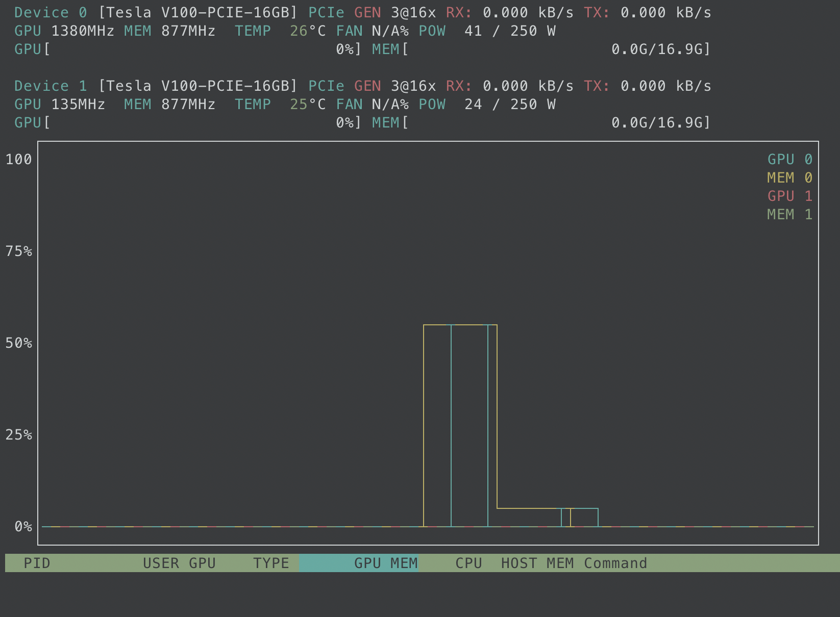Toggle sorting by the GPU MEM column
The height and width of the screenshot is (617, 840).
385,563
